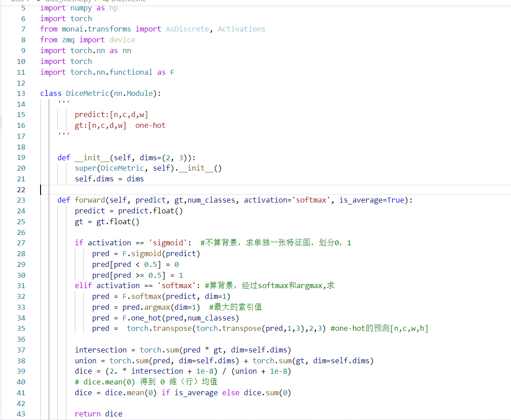Viewport: 511px width, 420px height.
Task: Click 'intersection' variable on line 37
Action: [x=100, y=350]
